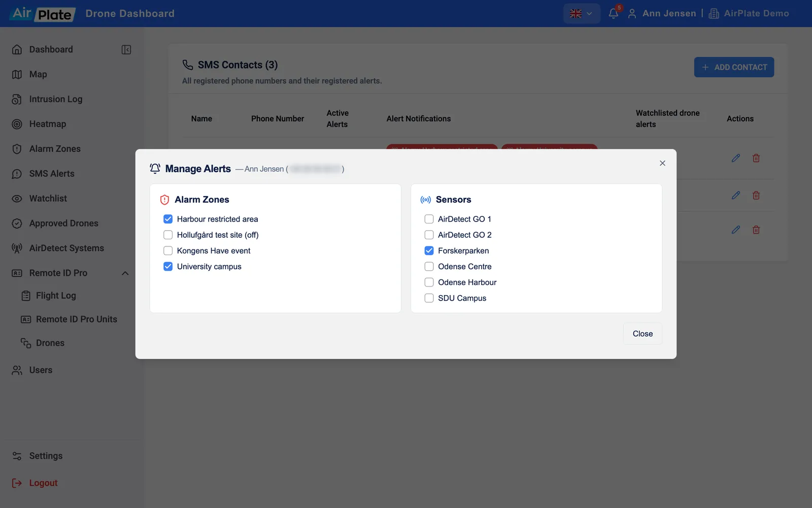Enable Kongens Have event checkbox

coord(168,250)
